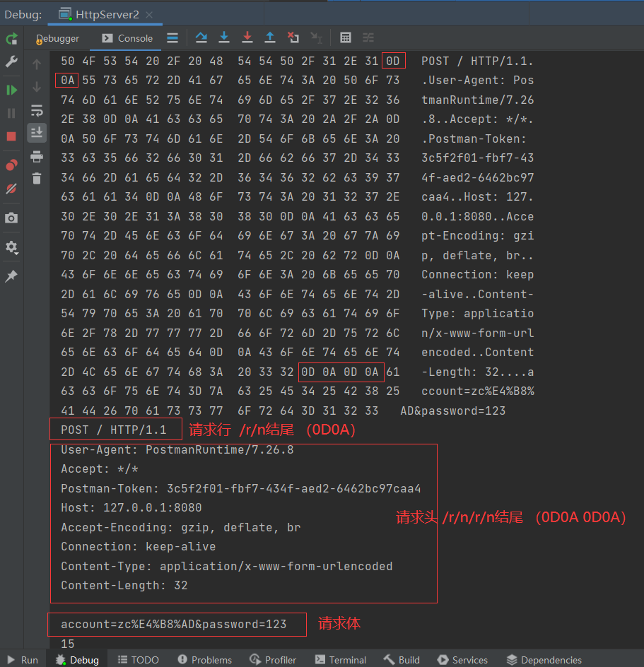Show execution point icon
This screenshot has height=667, width=644.
point(172,38)
